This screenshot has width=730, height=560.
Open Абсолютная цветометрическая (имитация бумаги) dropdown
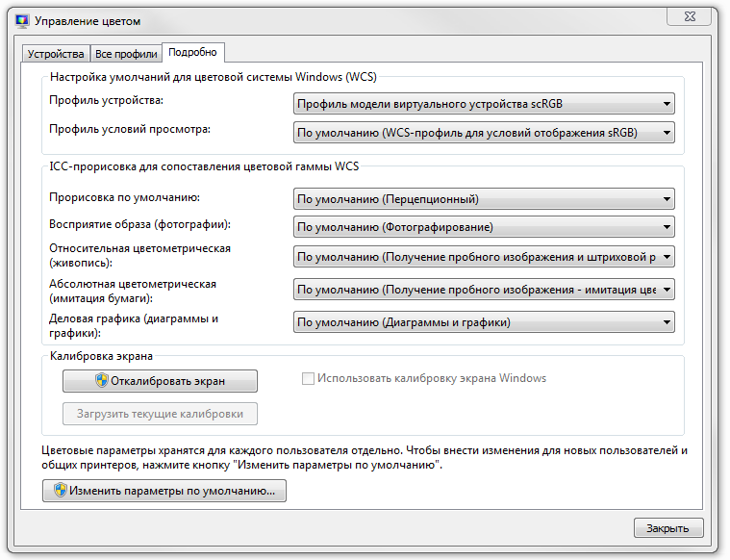click(x=484, y=290)
